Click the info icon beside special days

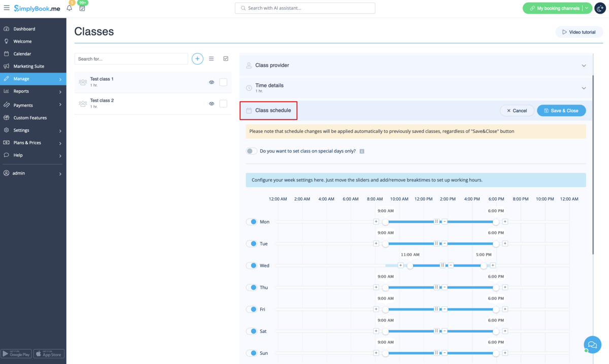click(x=362, y=151)
